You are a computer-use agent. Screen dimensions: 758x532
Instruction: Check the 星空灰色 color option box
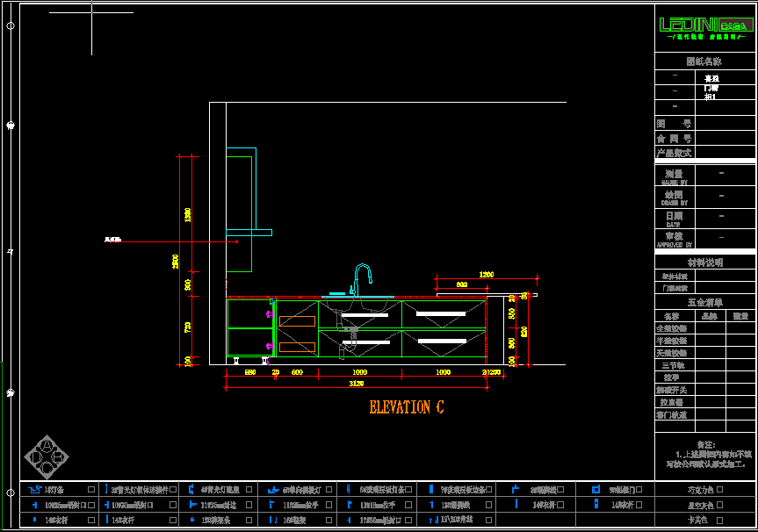[720, 505]
